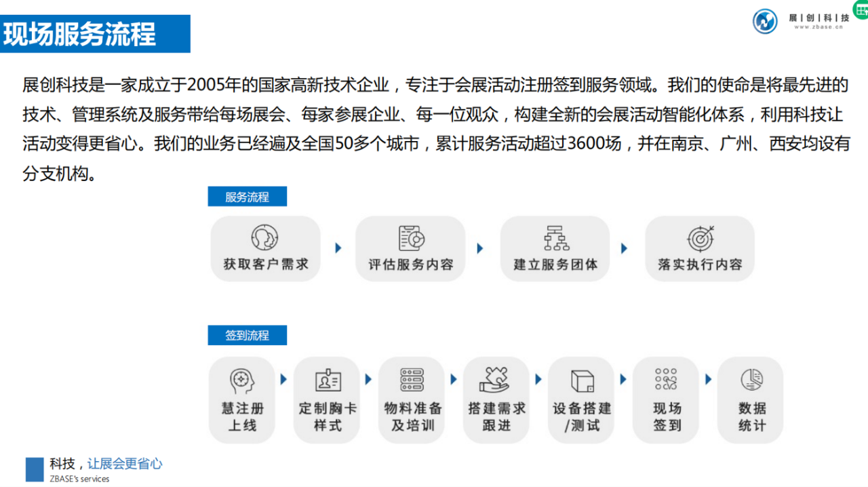The height and width of the screenshot is (487, 868).
Task: Click the arrow after 现场签到
Action: (708, 379)
